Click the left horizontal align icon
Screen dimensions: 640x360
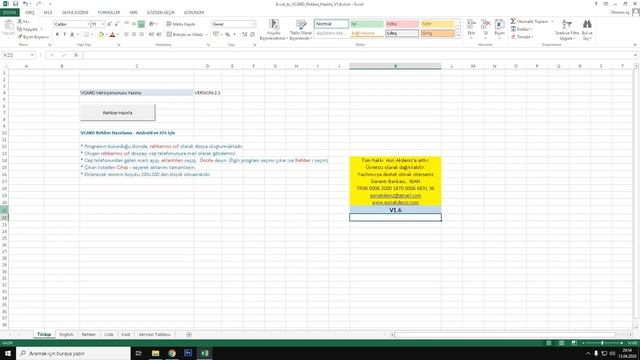click(127, 34)
